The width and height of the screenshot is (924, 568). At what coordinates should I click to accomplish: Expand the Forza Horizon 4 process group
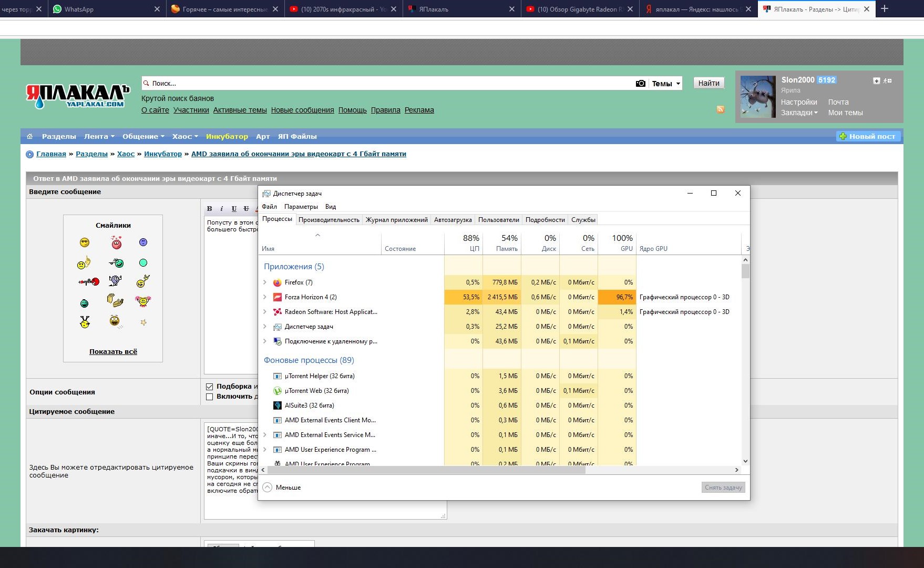[265, 297]
